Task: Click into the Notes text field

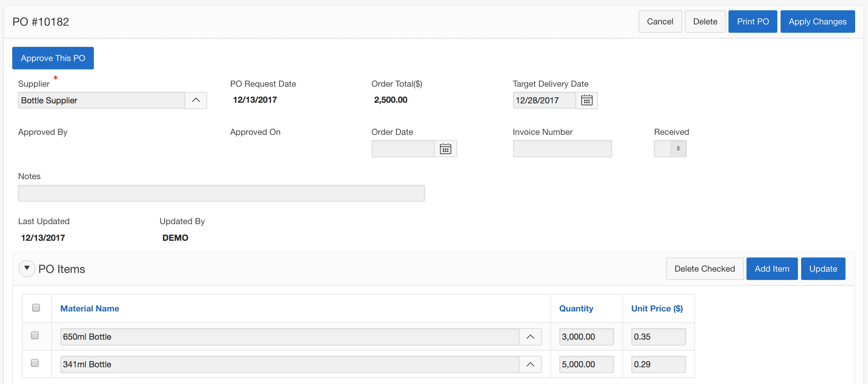Action: [x=221, y=194]
